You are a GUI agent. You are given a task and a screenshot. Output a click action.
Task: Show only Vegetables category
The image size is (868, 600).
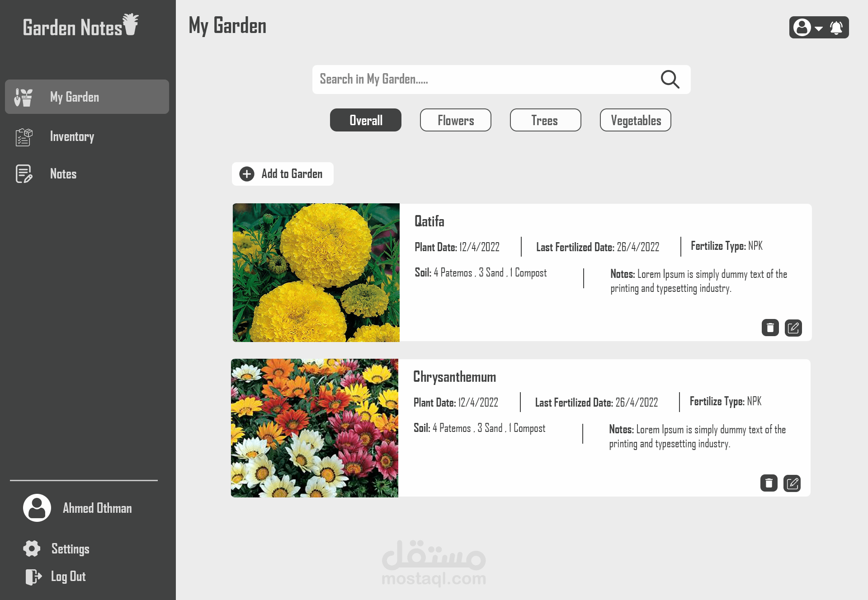pyautogui.click(x=635, y=120)
